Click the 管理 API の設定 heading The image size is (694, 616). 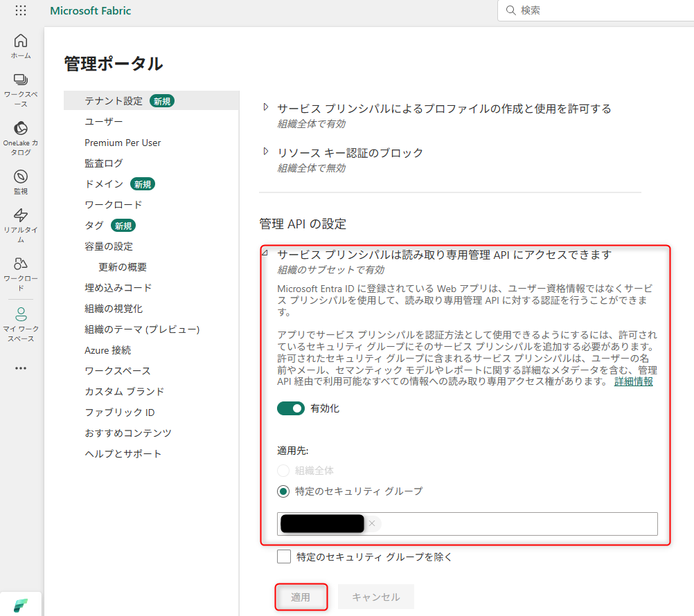[x=303, y=224]
